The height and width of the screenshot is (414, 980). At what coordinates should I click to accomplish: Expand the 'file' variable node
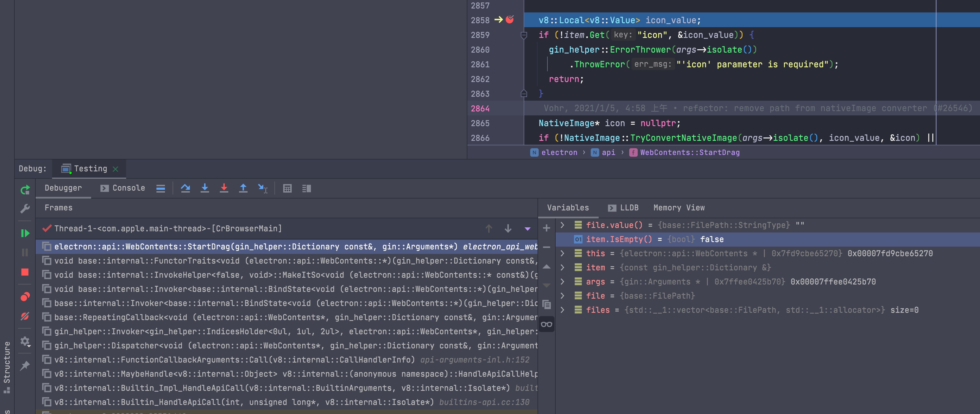pyautogui.click(x=563, y=296)
